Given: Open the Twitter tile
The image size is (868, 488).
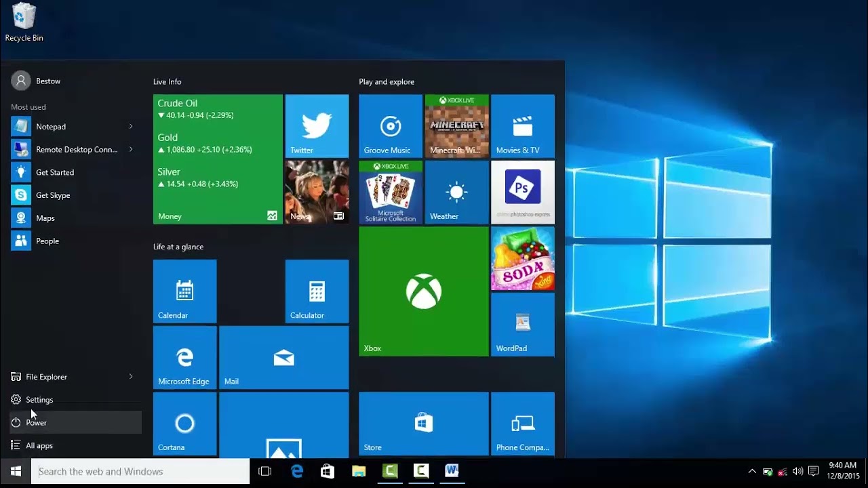Looking at the screenshot, I should click(317, 126).
